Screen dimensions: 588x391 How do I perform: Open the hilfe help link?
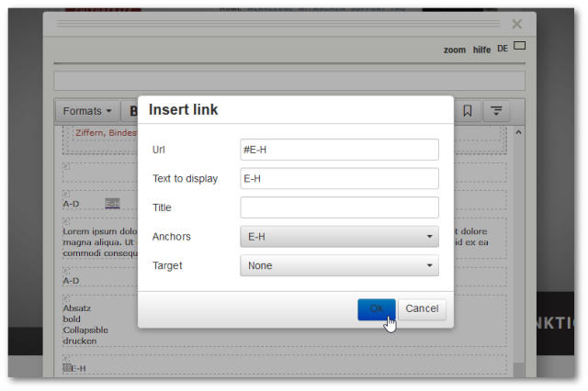[x=481, y=50]
